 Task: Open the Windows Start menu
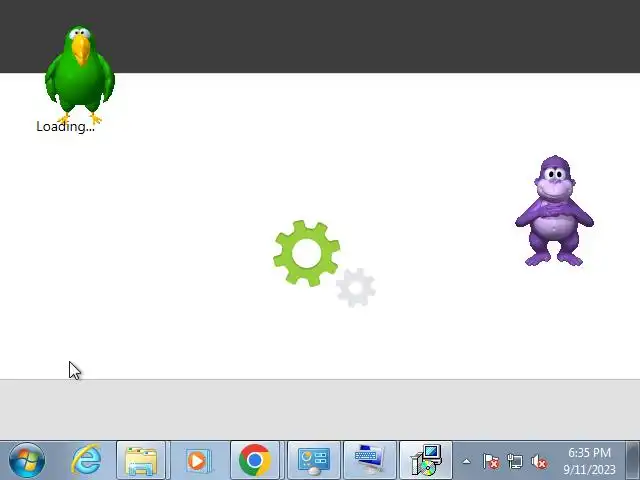click(27, 460)
